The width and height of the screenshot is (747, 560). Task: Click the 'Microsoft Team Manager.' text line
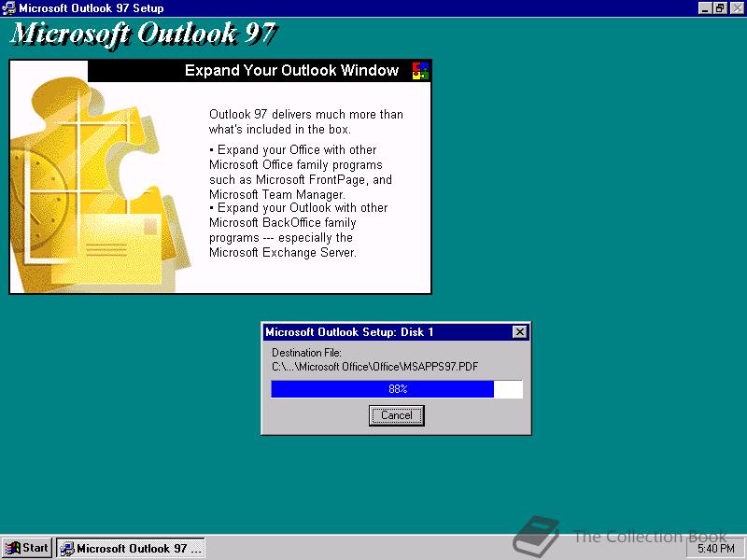point(276,194)
